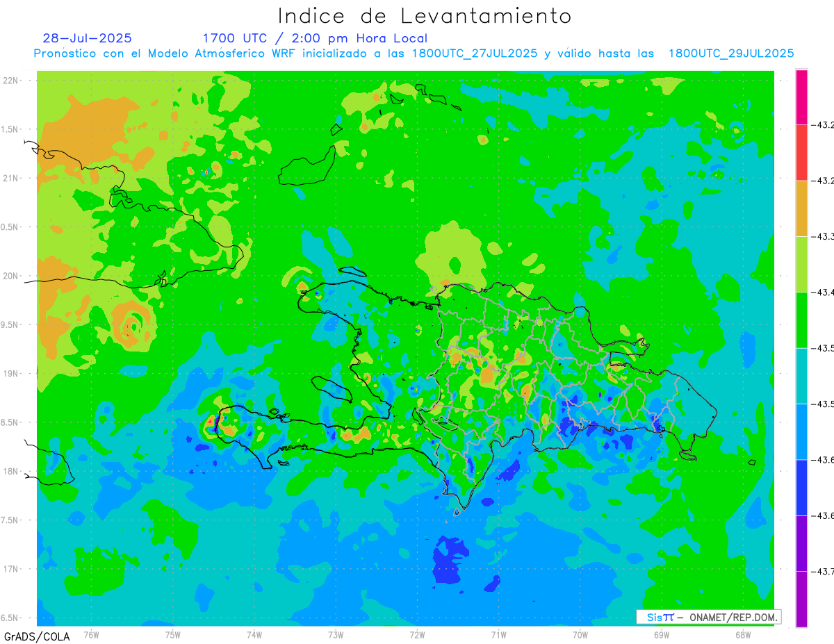Click the '73W' longitude label
Screen dimensions: 834x644
336,634
